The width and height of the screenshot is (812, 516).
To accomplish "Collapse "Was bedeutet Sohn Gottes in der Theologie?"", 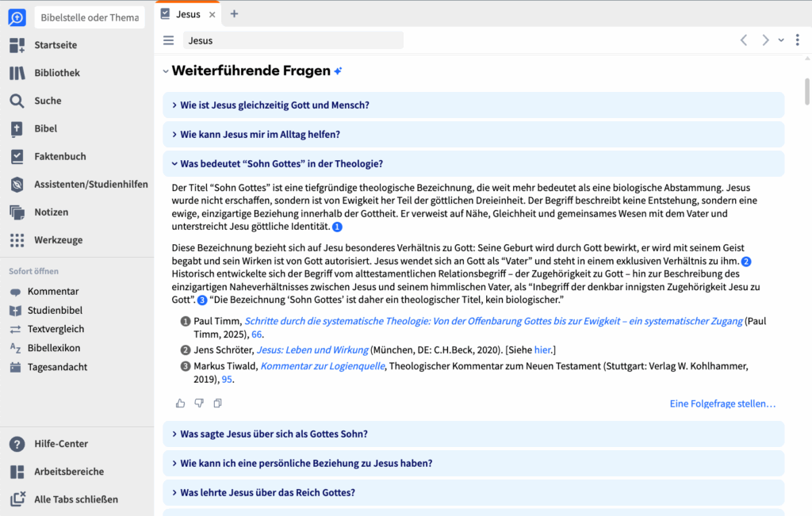I will [282, 164].
